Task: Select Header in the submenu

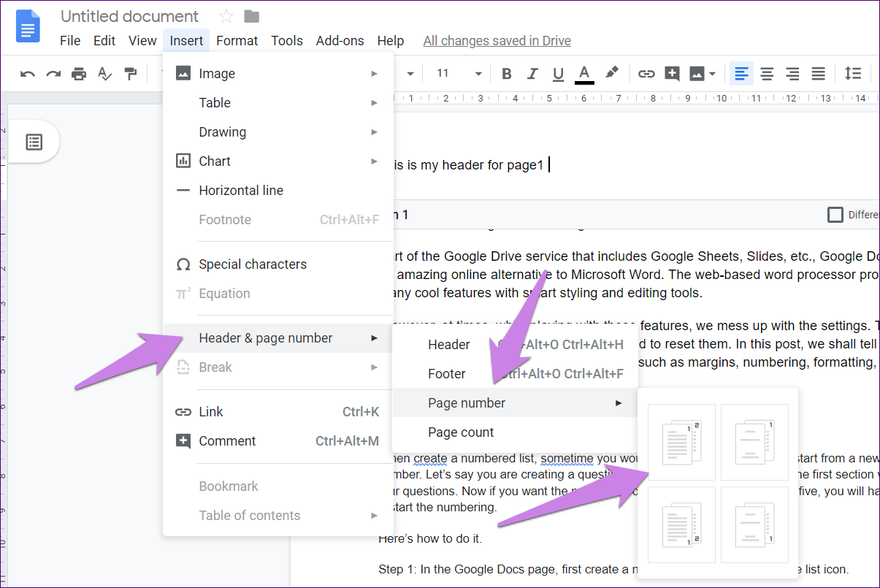Action: tap(515, 345)
